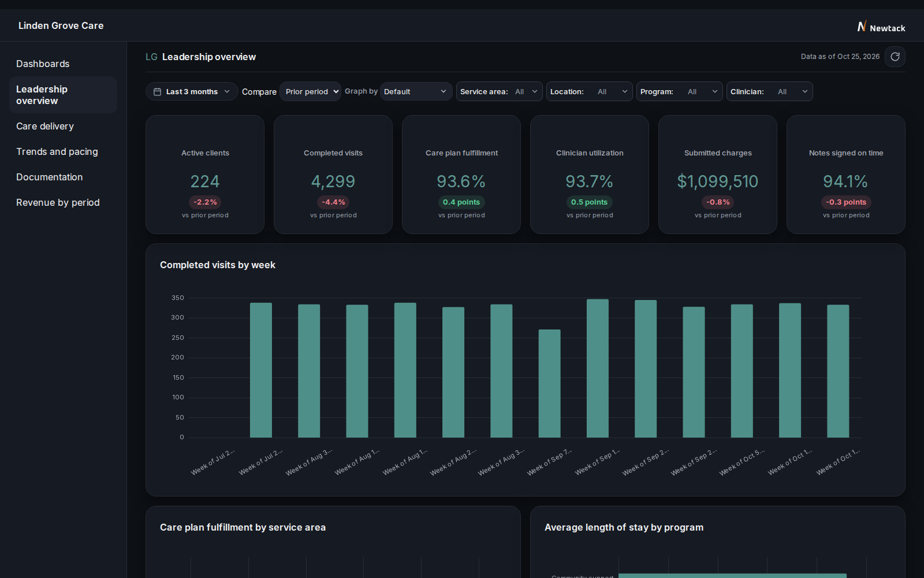Click the Data as of Oct 25, 2026 text

click(840, 57)
